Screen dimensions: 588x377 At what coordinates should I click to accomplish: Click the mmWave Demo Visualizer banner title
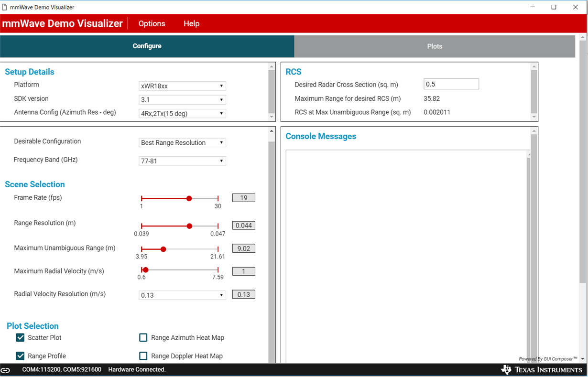point(62,23)
